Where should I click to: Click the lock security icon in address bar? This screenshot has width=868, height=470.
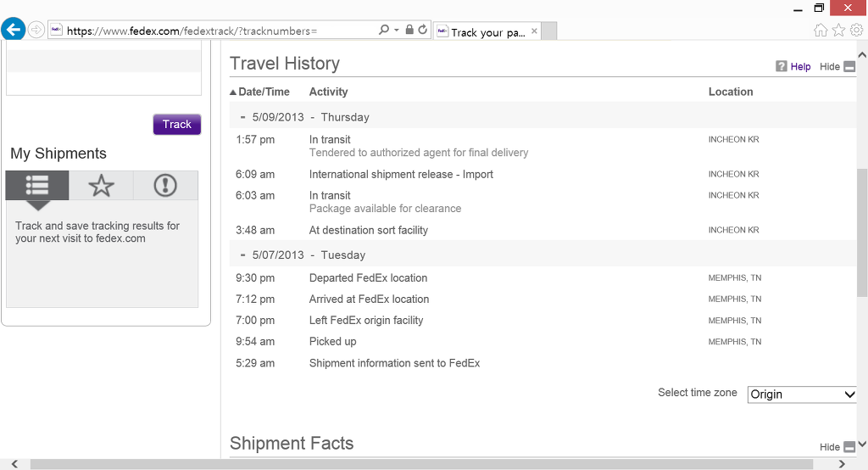pyautogui.click(x=409, y=31)
